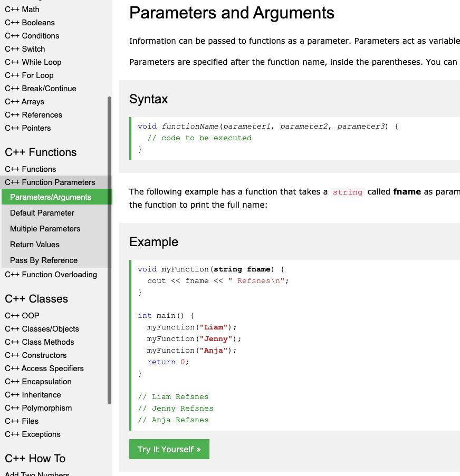Open C++ While Loop page

click(x=33, y=62)
